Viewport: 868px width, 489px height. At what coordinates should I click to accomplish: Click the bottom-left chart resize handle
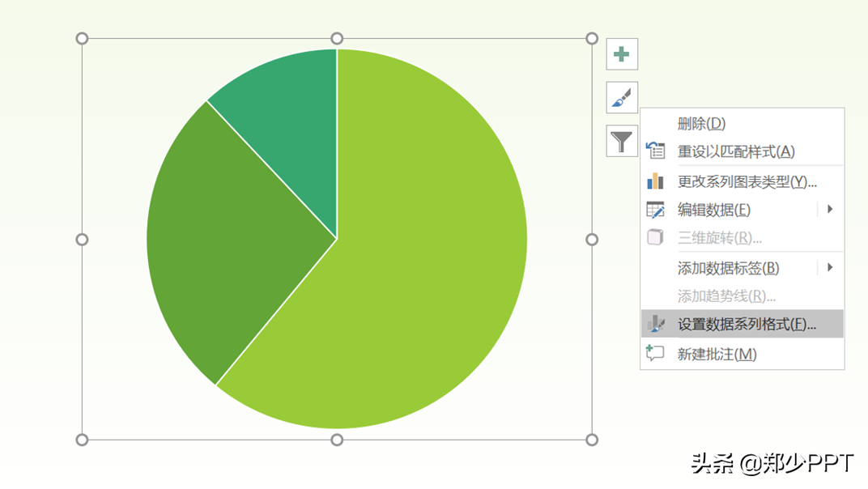click(x=82, y=440)
